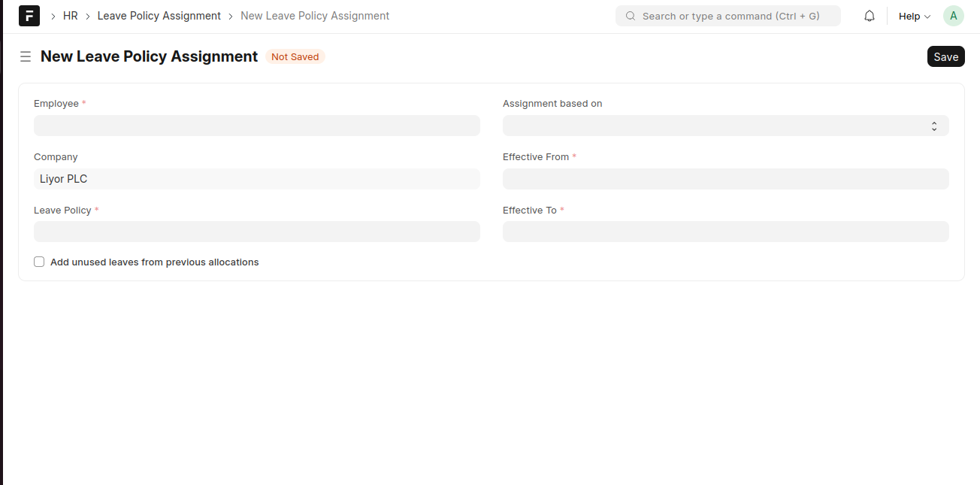This screenshot has width=980, height=485.
Task: Open the user avatar menu
Action: pyautogui.click(x=953, y=16)
